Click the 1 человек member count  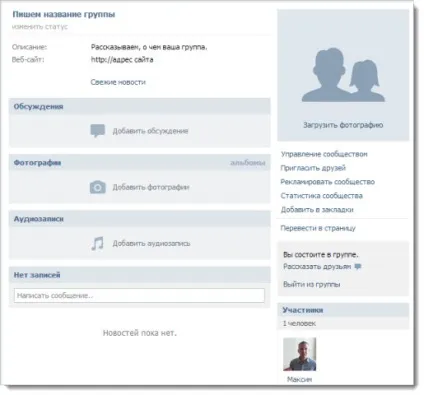[299, 323]
